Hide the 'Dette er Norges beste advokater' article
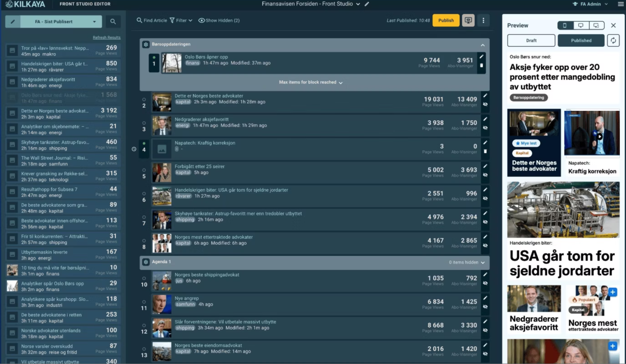This screenshot has width=626, height=364. coord(485,104)
